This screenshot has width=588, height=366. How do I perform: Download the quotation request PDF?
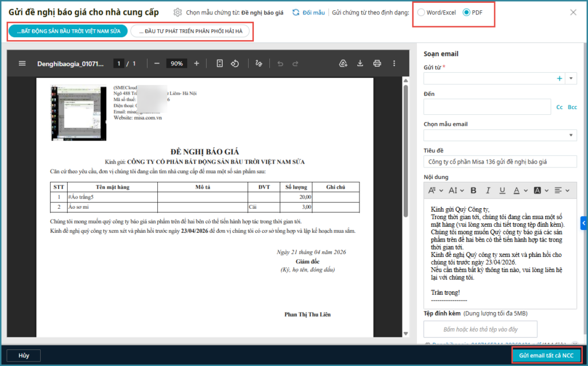click(x=360, y=64)
